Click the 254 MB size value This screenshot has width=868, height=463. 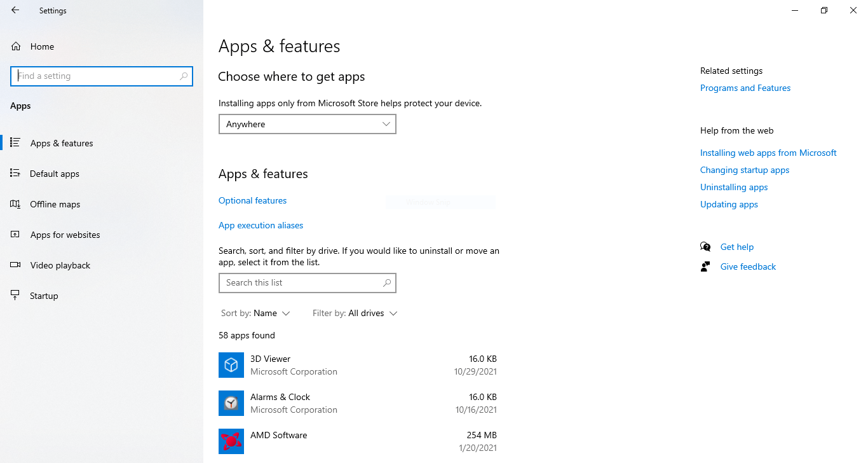click(482, 435)
